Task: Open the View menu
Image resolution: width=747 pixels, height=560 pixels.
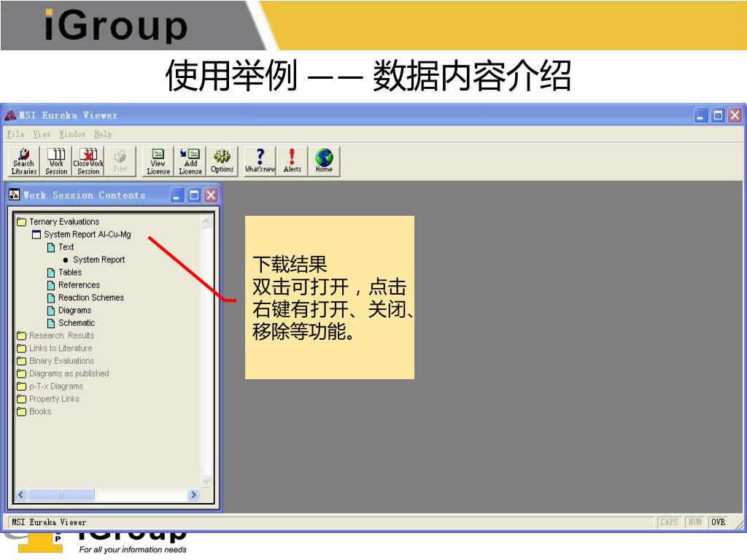Action: click(42, 134)
